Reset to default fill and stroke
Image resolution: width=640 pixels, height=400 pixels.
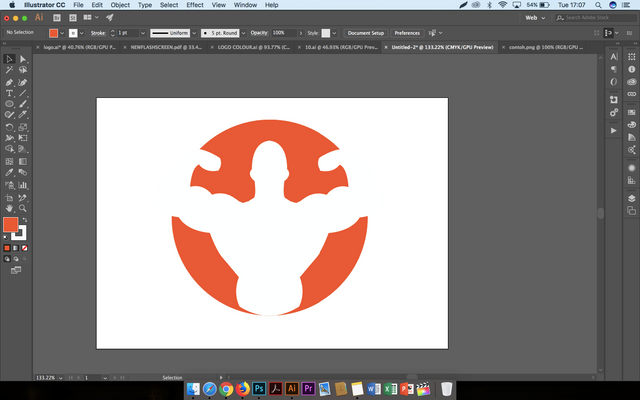pos(6,238)
